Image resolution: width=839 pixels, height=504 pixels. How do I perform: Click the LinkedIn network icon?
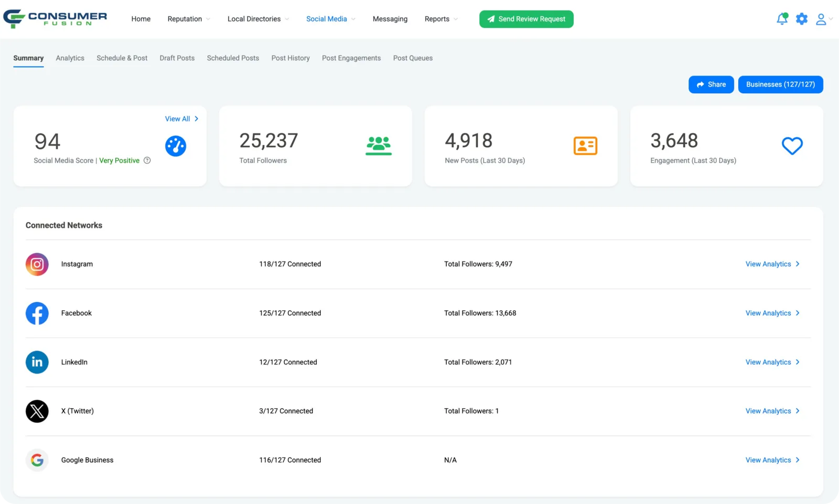37,362
